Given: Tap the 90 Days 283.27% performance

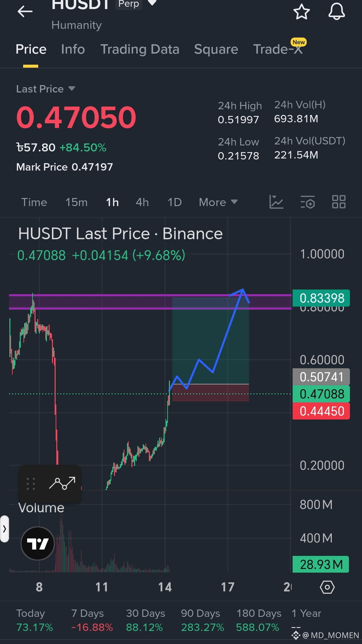Looking at the screenshot, I should (x=202, y=620).
